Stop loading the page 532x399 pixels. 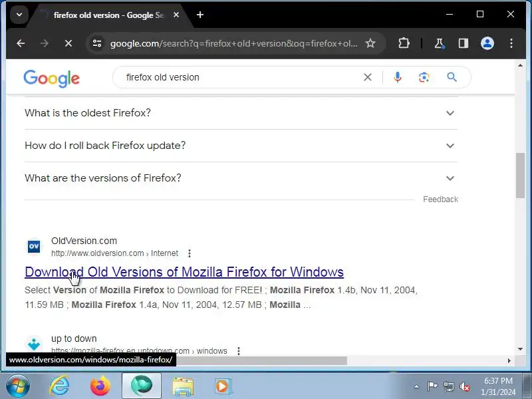pos(68,43)
